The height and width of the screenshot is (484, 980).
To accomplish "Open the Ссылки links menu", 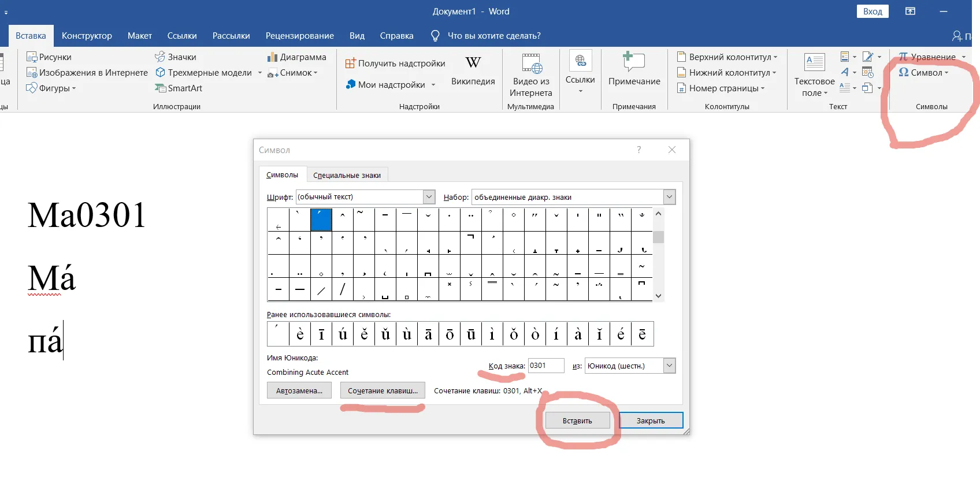I will click(580, 73).
